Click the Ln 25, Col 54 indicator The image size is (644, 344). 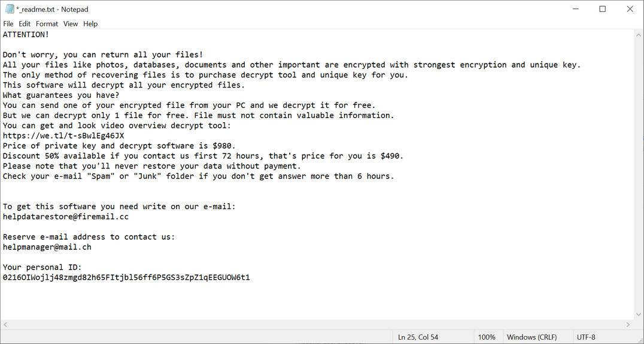point(418,337)
